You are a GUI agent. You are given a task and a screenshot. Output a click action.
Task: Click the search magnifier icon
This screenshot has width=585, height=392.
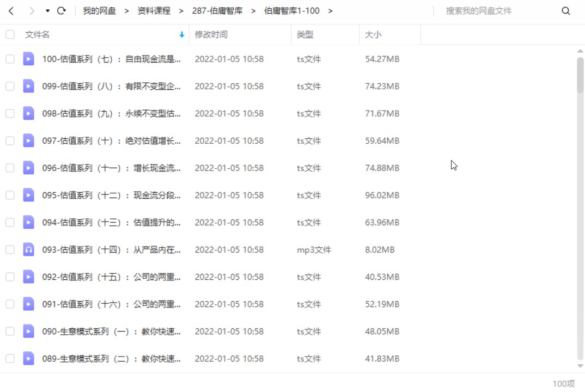(565, 11)
